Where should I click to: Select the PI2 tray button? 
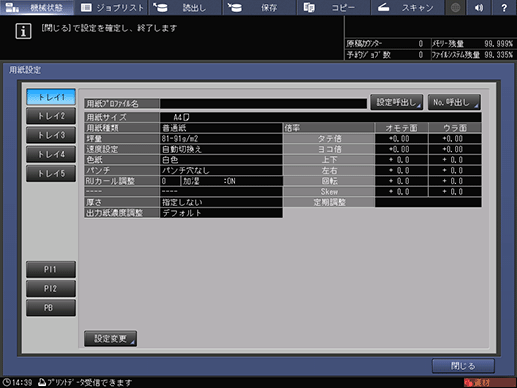tap(51, 289)
